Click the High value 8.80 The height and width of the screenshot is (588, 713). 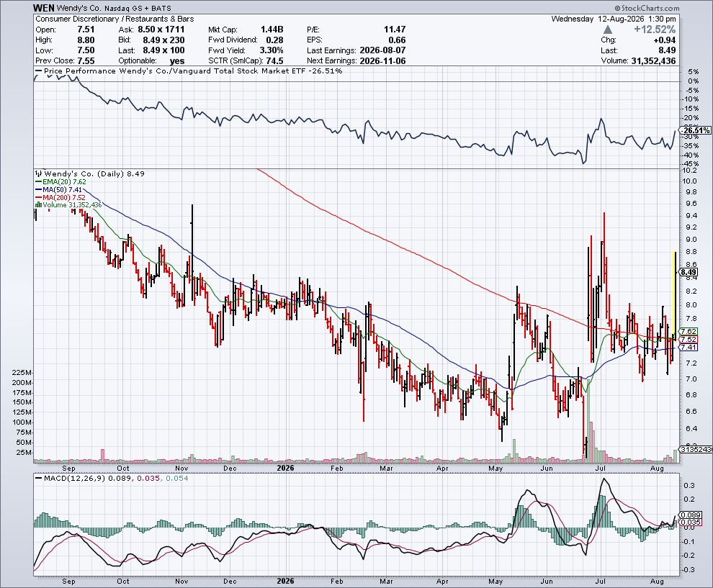pyautogui.click(x=86, y=40)
